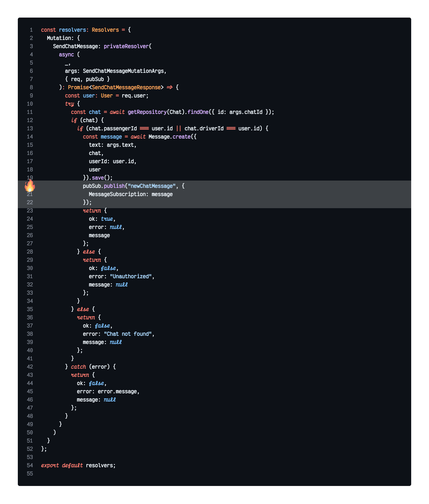
Task: Click 'publish' method on highlighted line
Action: point(114,186)
